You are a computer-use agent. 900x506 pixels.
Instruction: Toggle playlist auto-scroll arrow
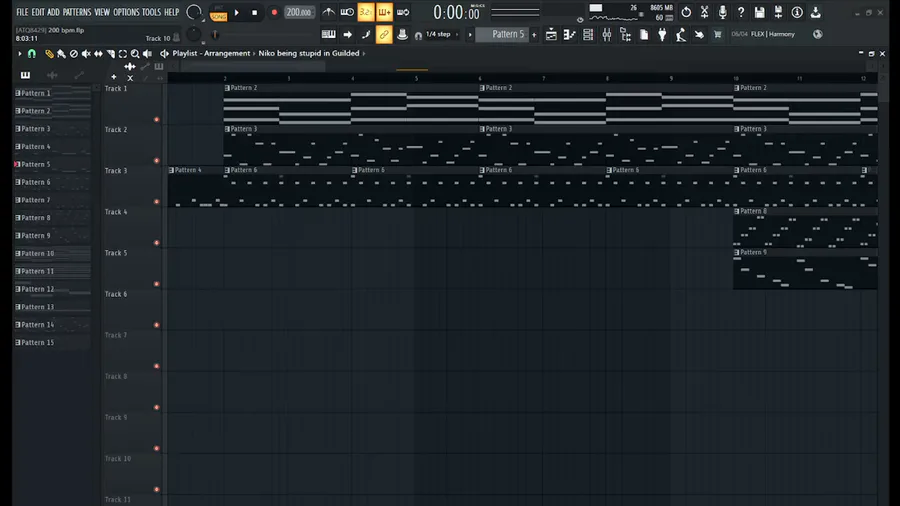click(x=347, y=34)
